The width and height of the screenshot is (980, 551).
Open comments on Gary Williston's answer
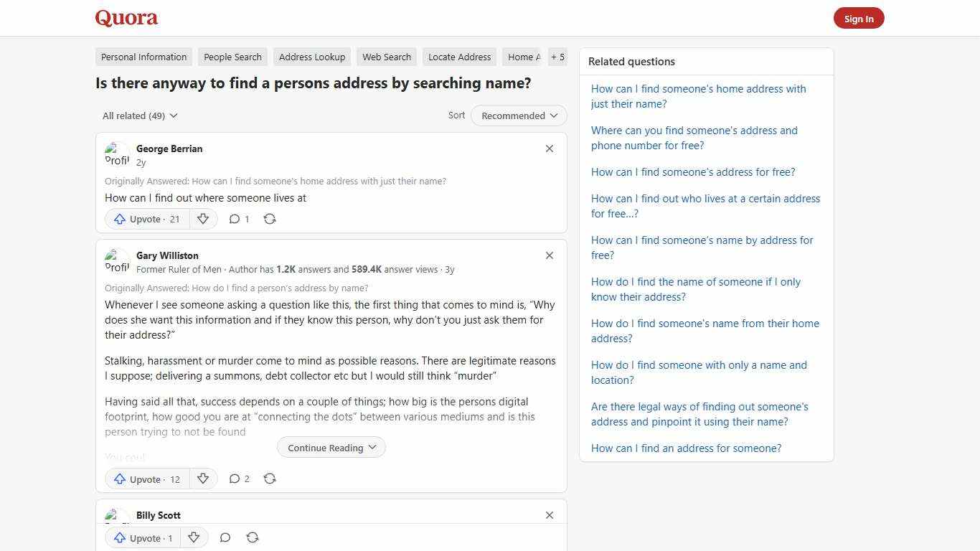tap(235, 479)
